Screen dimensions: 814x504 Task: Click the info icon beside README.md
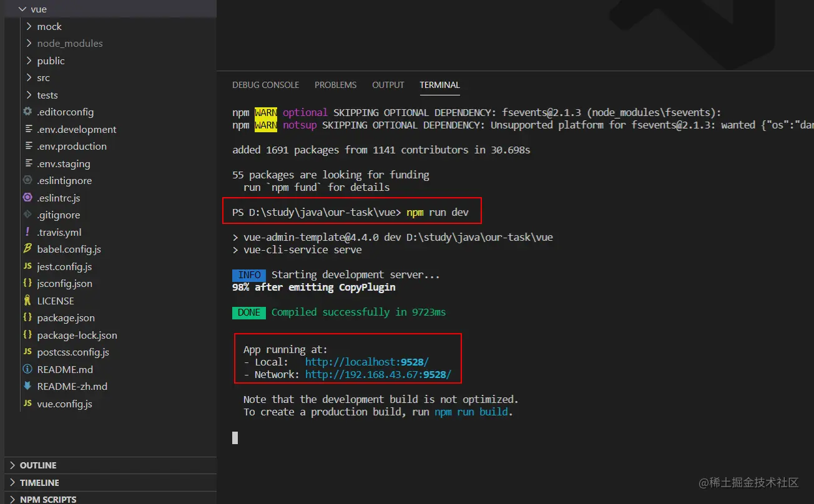pos(27,369)
